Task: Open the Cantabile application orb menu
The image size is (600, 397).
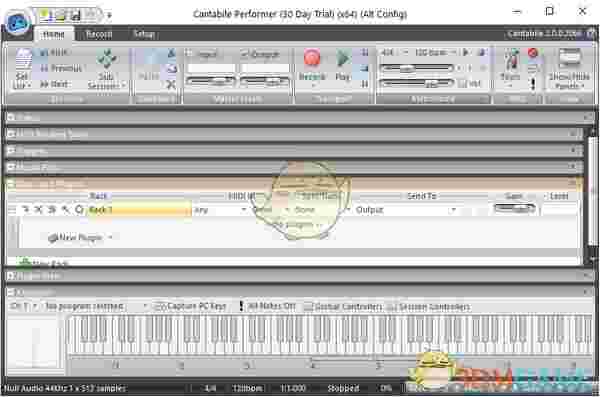Action: [x=17, y=23]
